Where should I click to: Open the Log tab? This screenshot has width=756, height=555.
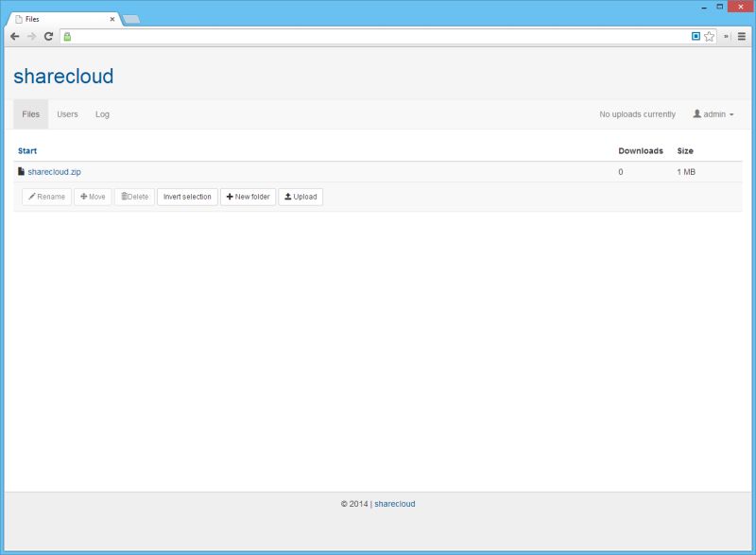click(x=101, y=114)
